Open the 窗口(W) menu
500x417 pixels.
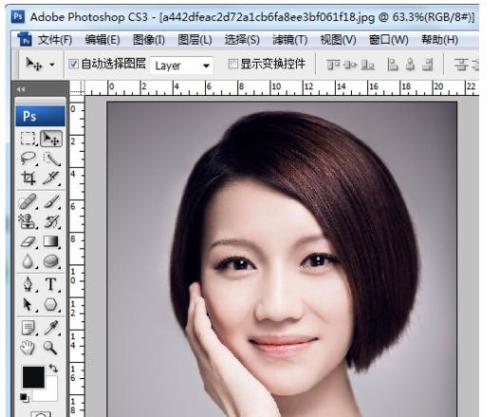[389, 40]
